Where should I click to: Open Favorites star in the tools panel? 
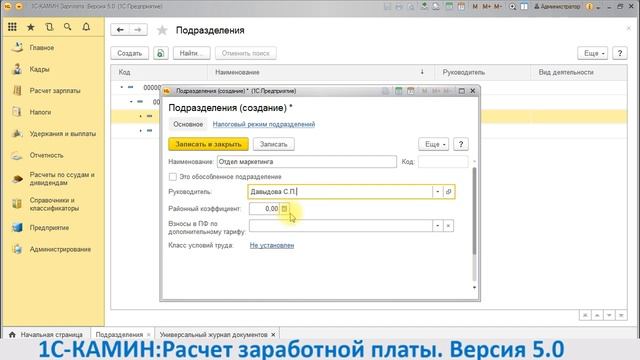[31, 27]
